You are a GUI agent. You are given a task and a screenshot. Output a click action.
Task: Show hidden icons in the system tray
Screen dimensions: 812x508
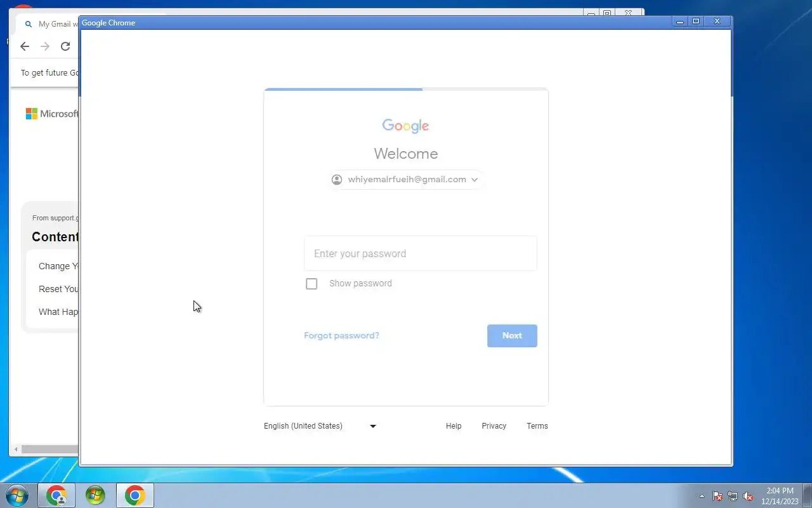[x=702, y=497]
